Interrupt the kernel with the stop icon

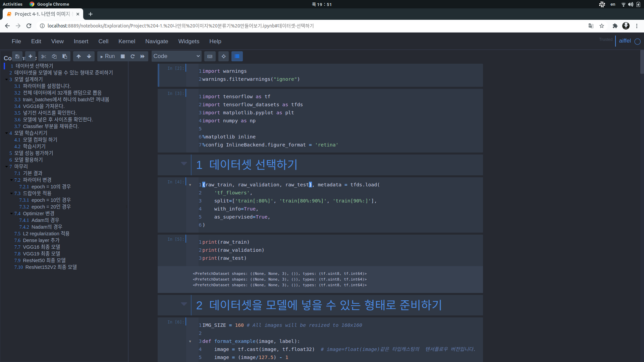(x=123, y=56)
